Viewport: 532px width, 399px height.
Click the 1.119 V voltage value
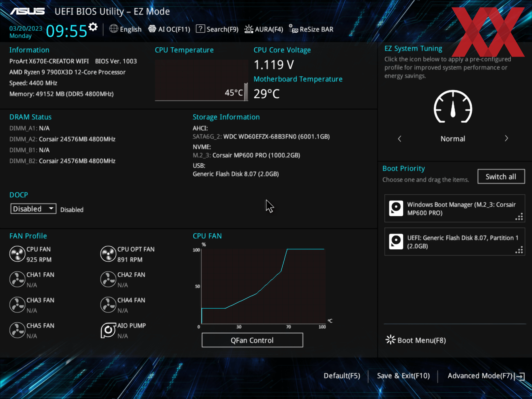point(274,65)
